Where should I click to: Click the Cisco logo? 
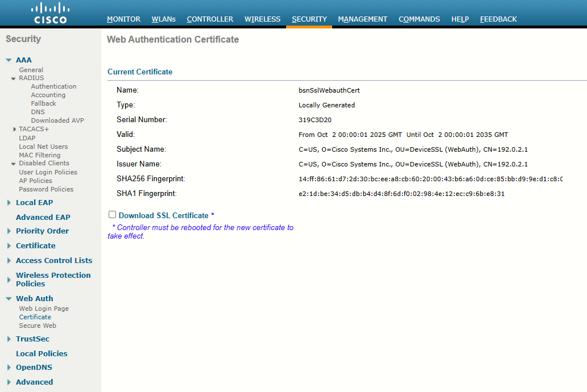click(50, 14)
